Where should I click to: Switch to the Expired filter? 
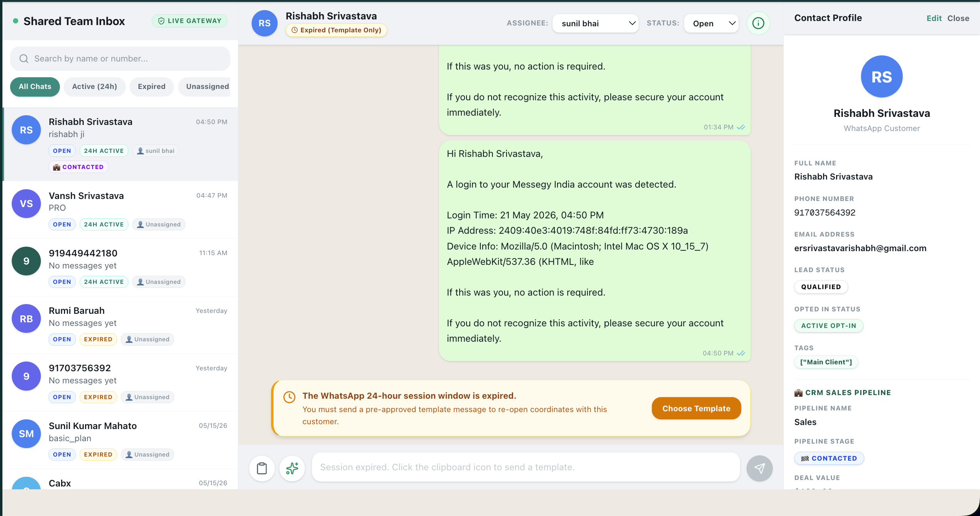151,87
